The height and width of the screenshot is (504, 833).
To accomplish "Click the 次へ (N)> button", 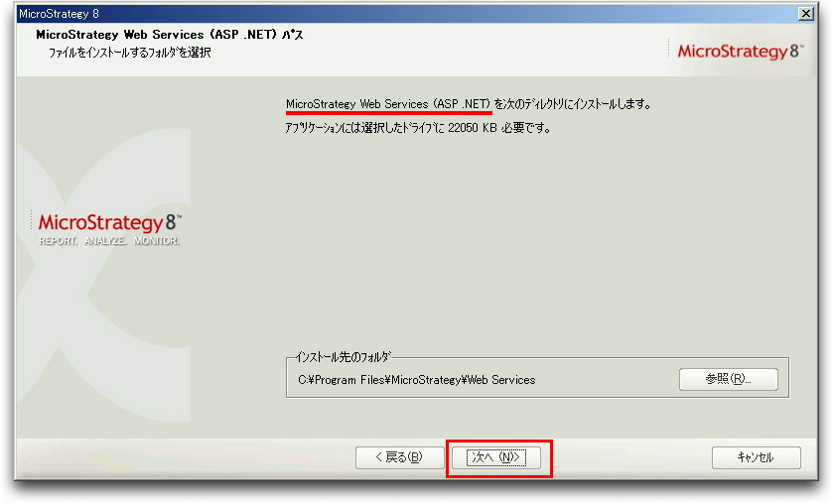I will (496, 457).
